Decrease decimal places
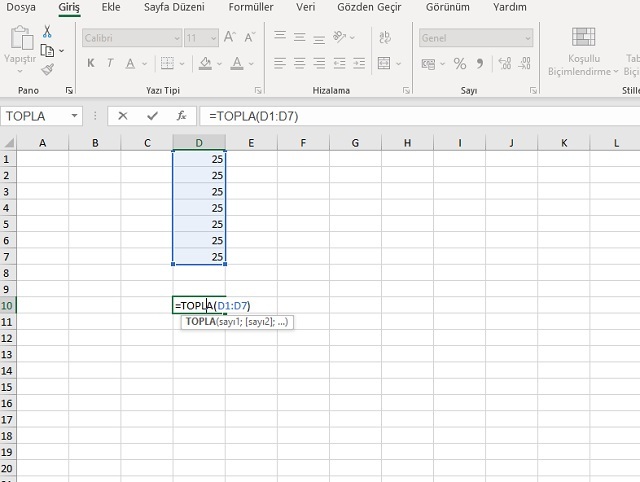 [x=525, y=63]
